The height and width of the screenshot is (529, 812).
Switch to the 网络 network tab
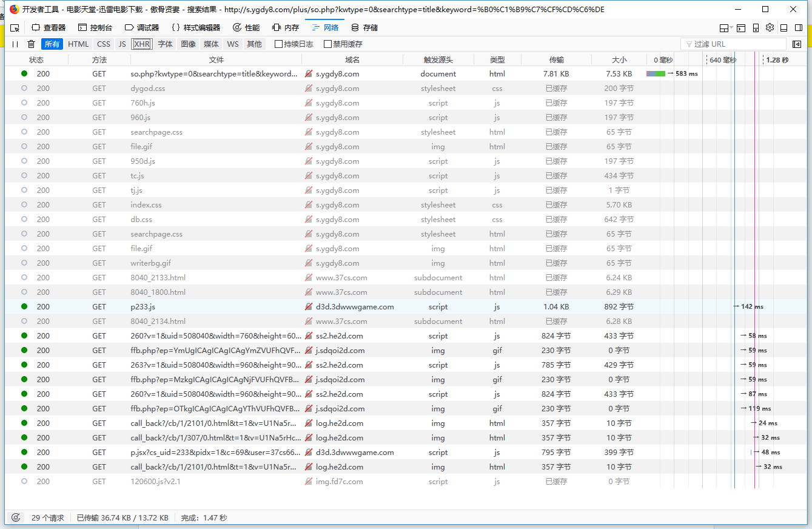click(x=326, y=28)
